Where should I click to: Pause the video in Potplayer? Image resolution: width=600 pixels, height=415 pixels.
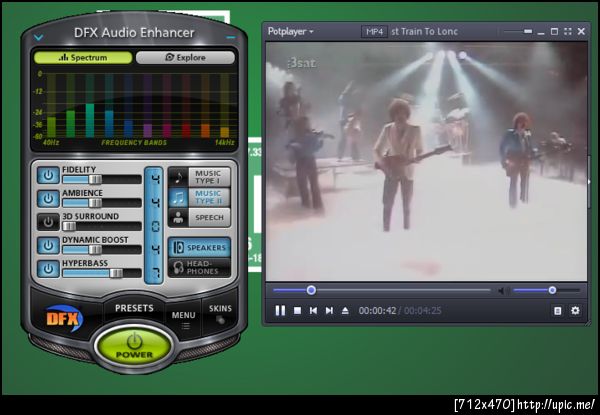coord(280,311)
